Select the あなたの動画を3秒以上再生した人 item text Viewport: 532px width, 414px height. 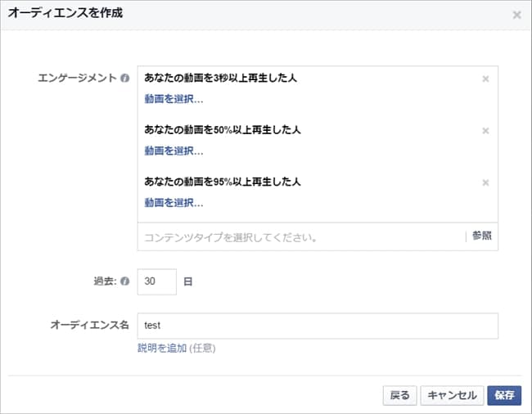point(220,79)
